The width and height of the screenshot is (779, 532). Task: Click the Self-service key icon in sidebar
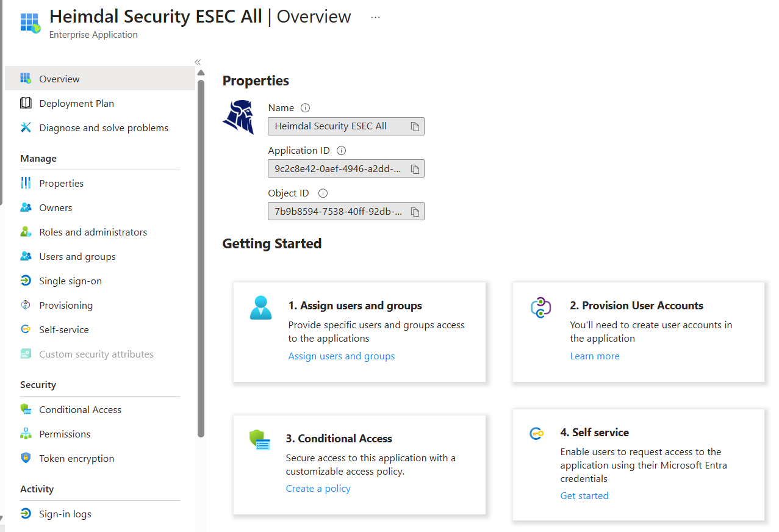[x=26, y=329]
